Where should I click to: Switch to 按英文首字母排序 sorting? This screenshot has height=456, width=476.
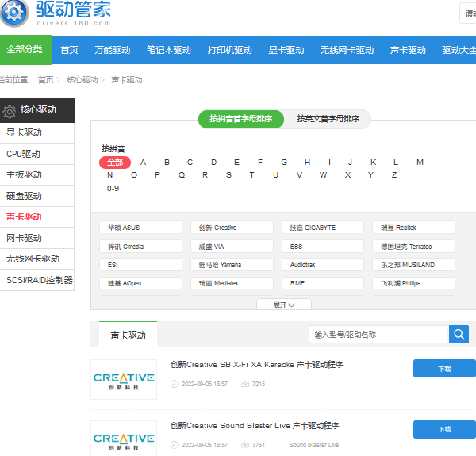point(328,119)
